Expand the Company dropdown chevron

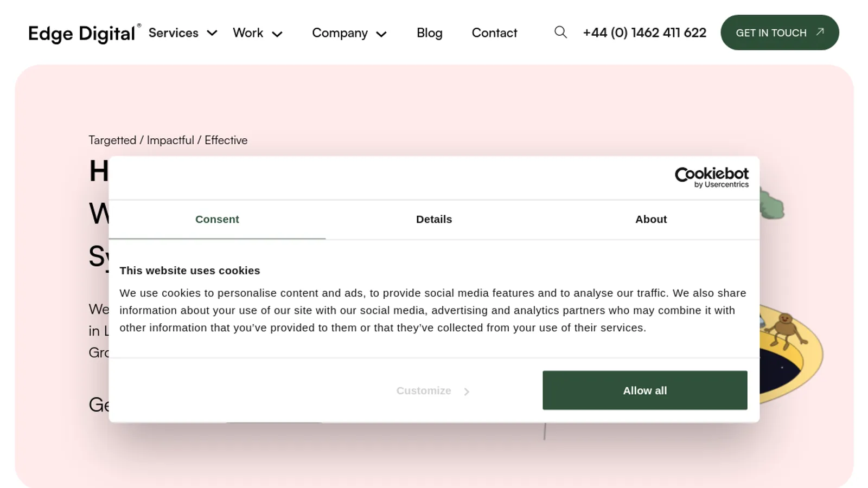tap(381, 34)
